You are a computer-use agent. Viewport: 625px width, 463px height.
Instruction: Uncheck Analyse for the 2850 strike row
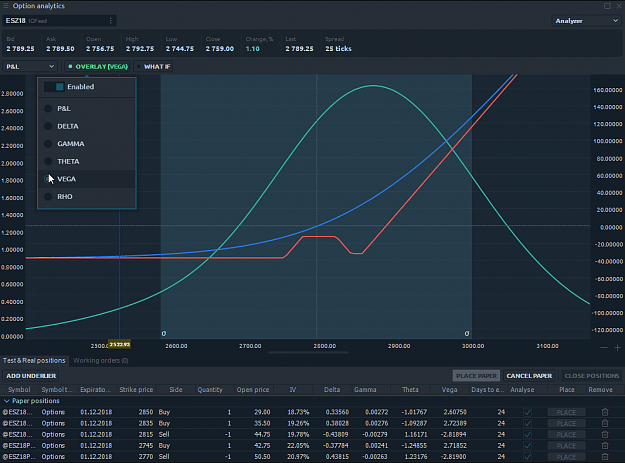(x=527, y=412)
